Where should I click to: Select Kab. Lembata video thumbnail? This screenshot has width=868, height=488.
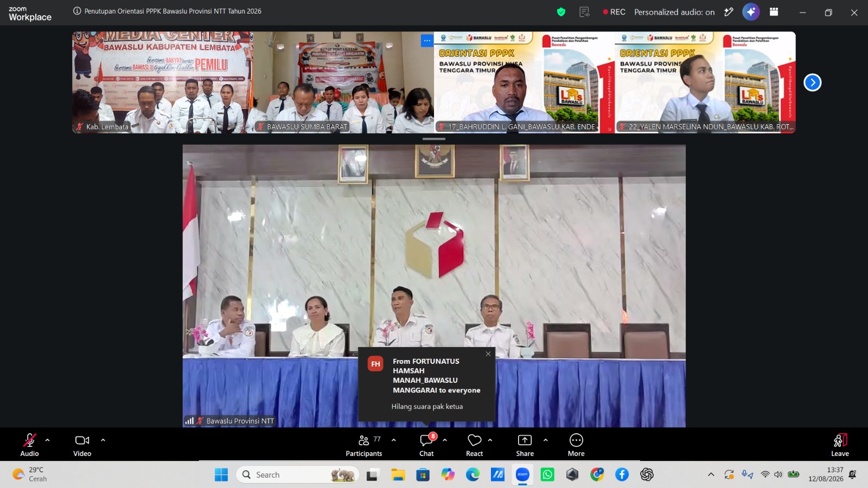(x=163, y=82)
